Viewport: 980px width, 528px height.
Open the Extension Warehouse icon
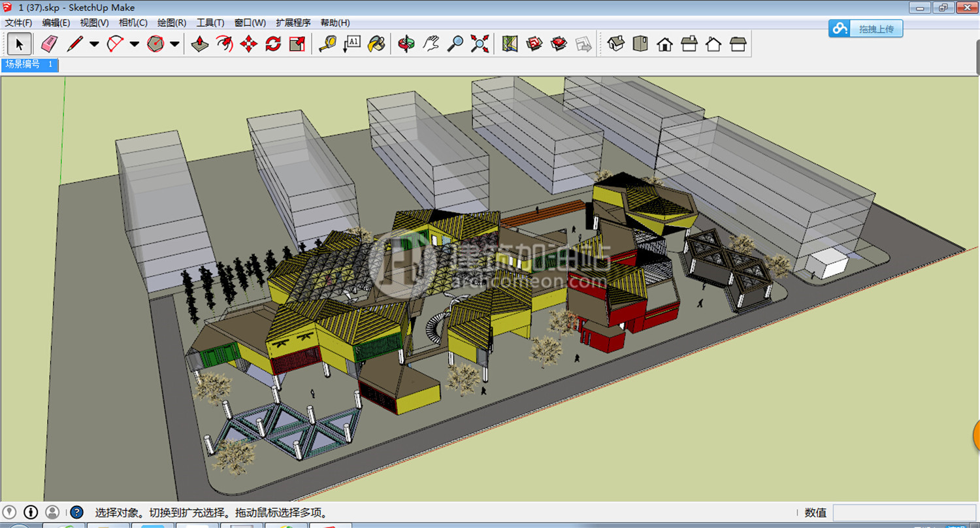(559, 44)
